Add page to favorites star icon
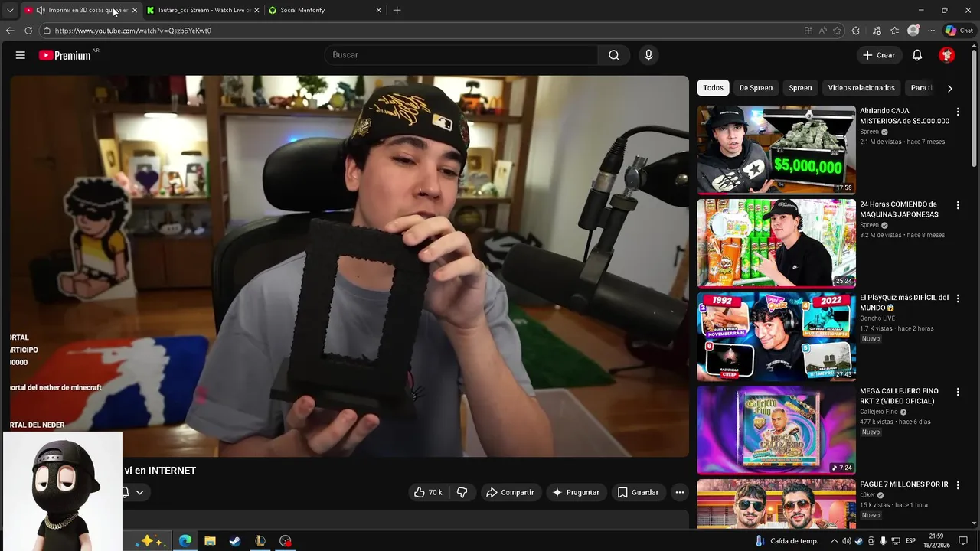This screenshot has height=551, width=980. point(837,31)
